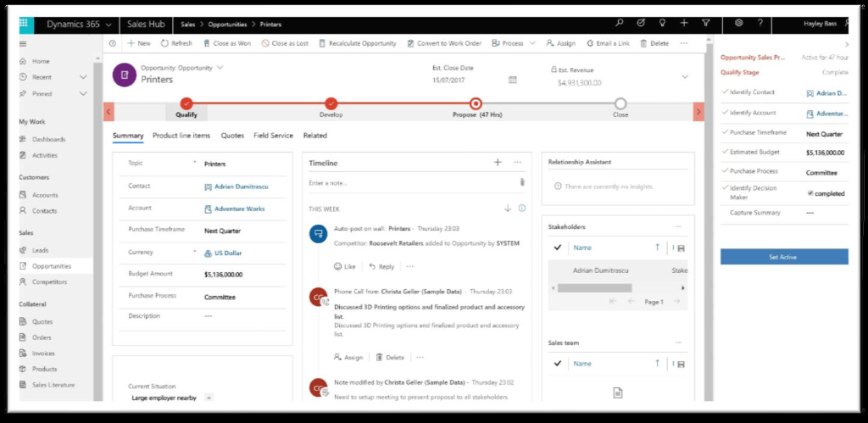Click the Email a Link command
This screenshot has height=423, width=868.
(x=608, y=43)
